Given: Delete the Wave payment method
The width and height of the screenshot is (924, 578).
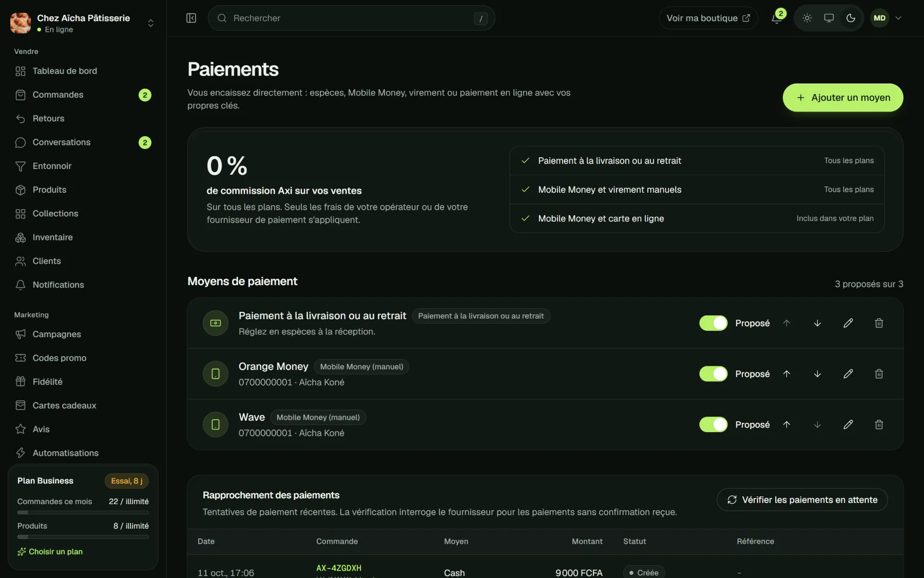Looking at the screenshot, I should coord(879,424).
